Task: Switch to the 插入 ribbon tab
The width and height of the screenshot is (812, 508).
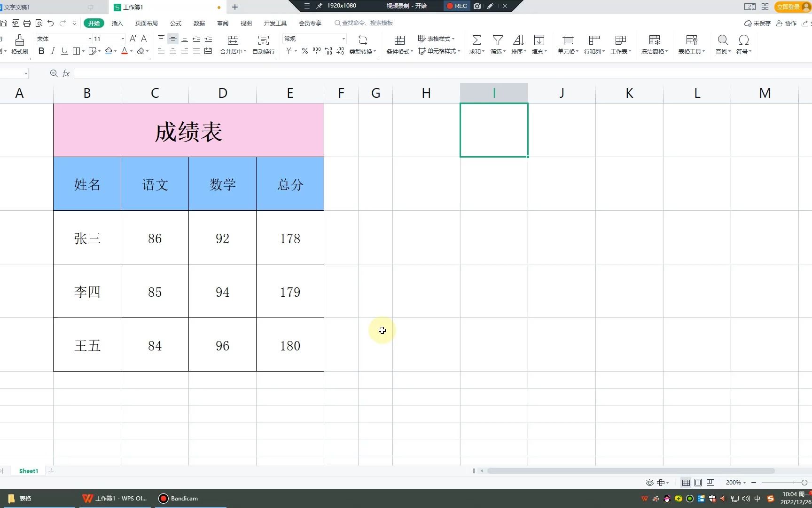Action: 117,23
